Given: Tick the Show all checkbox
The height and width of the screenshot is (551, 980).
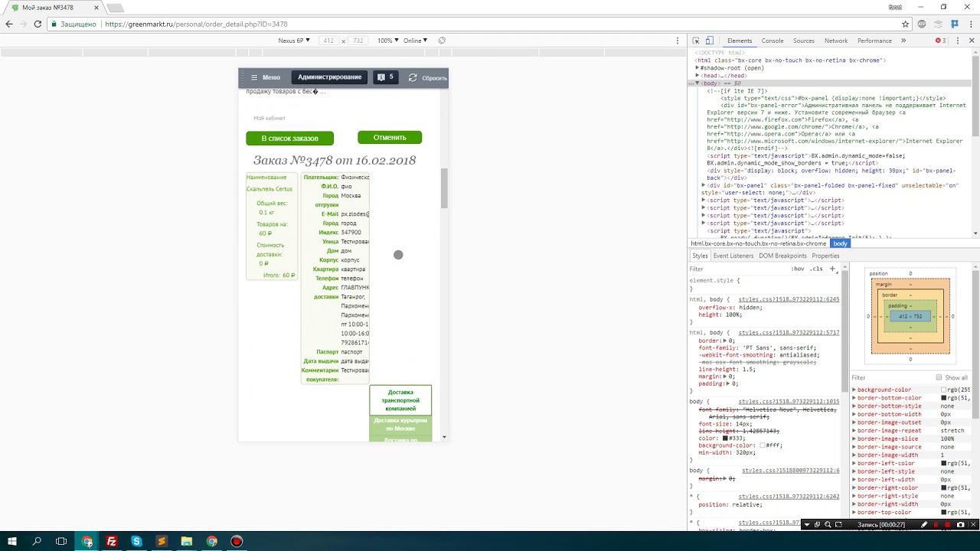Looking at the screenshot, I should 939,377.
